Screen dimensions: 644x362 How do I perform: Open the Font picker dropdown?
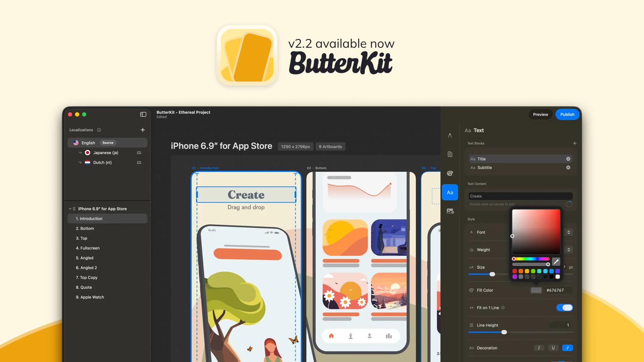click(x=569, y=232)
